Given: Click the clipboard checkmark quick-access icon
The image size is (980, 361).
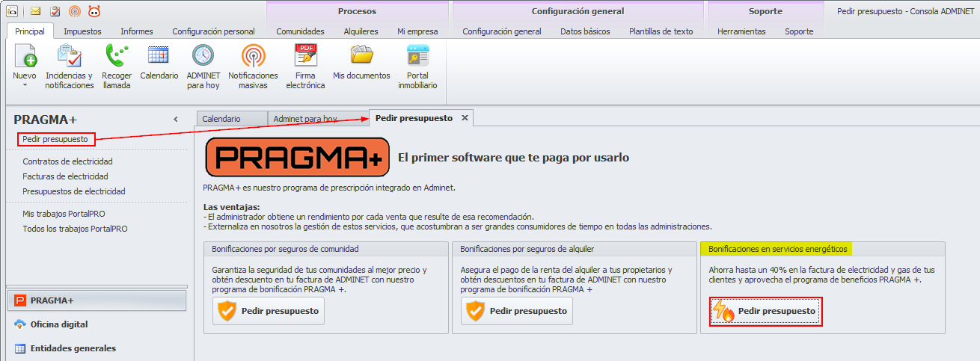Looking at the screenshot, I should (55, 11).
